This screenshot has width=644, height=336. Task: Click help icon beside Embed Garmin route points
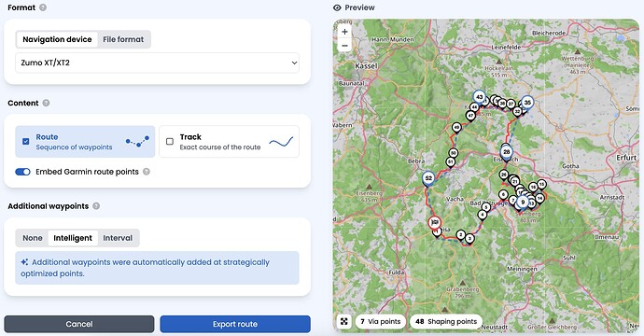point(147,172)
